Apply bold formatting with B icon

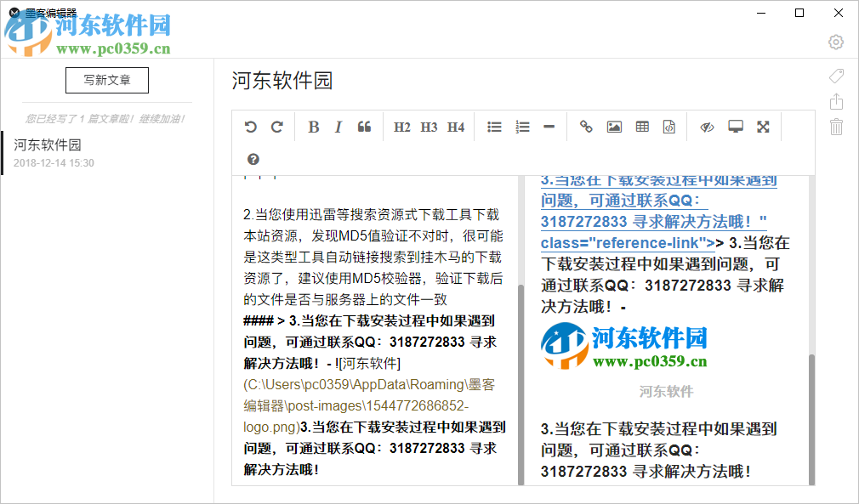pos(313,127)
